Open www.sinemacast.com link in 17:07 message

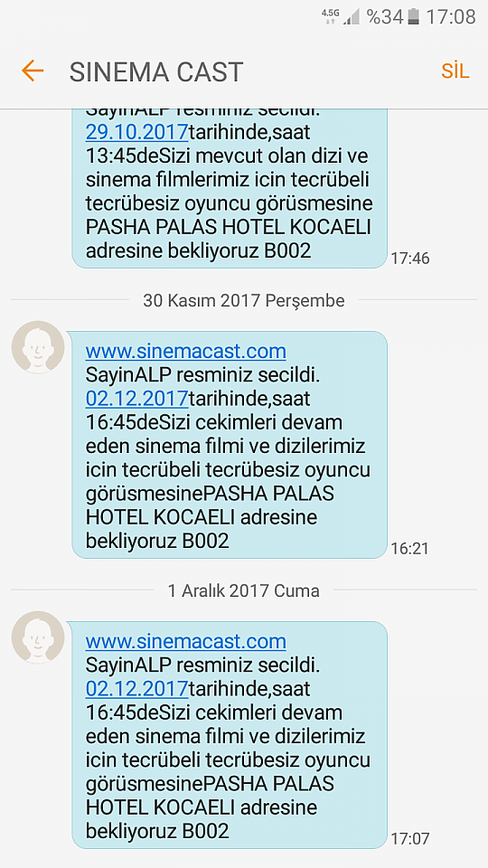click(185, 641)
